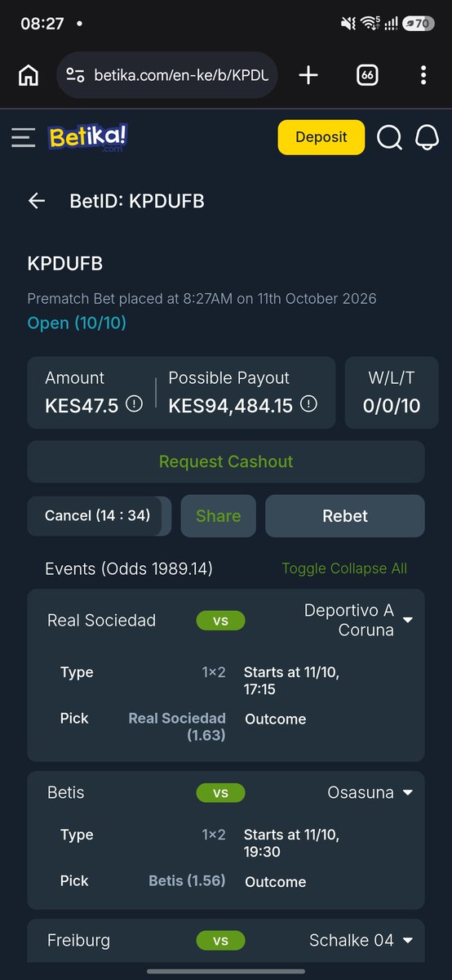Open a new tab with the plus icon
Image resolution: width=452 pixels, height=980 pixels.
pyautogui.click(x=308, y=76)
